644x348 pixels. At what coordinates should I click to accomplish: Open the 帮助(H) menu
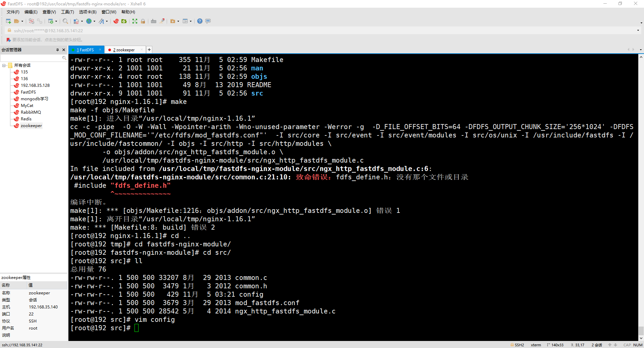click(x=128, y=12)
